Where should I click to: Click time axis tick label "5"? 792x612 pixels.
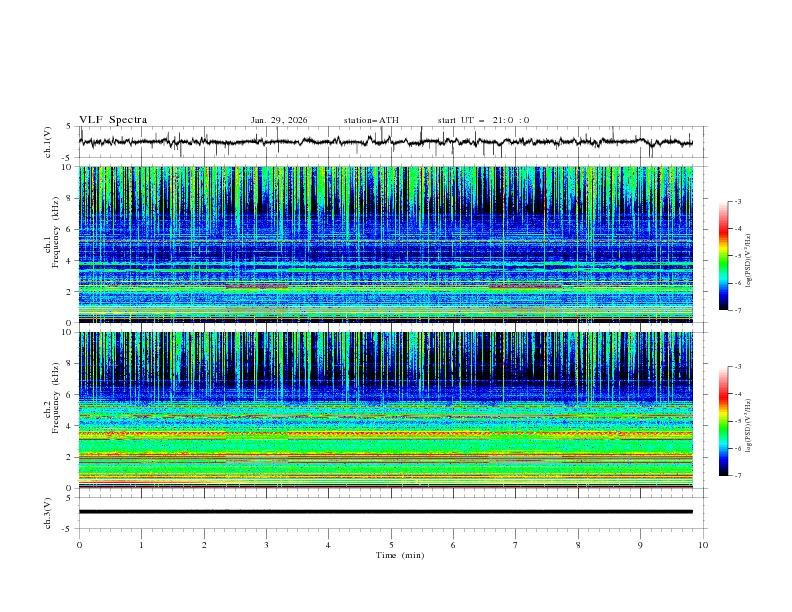(391, 545)
